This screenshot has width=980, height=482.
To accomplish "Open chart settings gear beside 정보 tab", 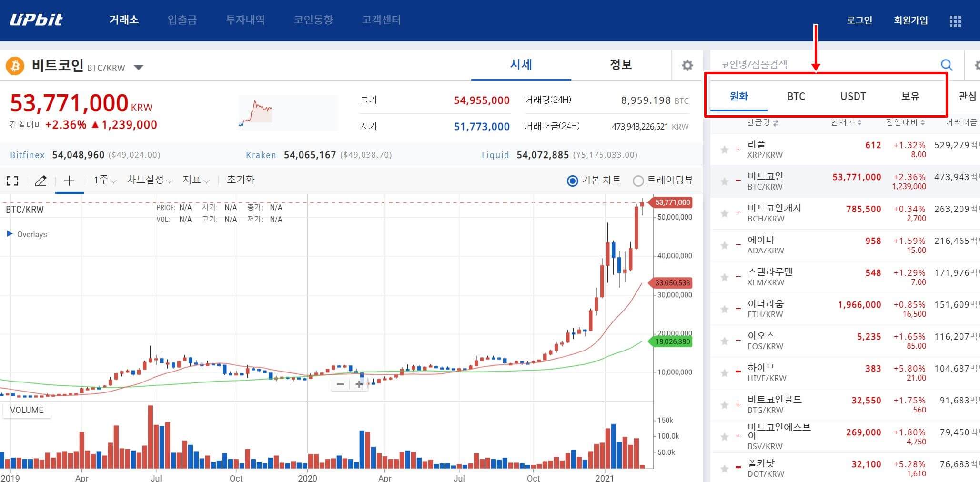I will click(687, 65).
